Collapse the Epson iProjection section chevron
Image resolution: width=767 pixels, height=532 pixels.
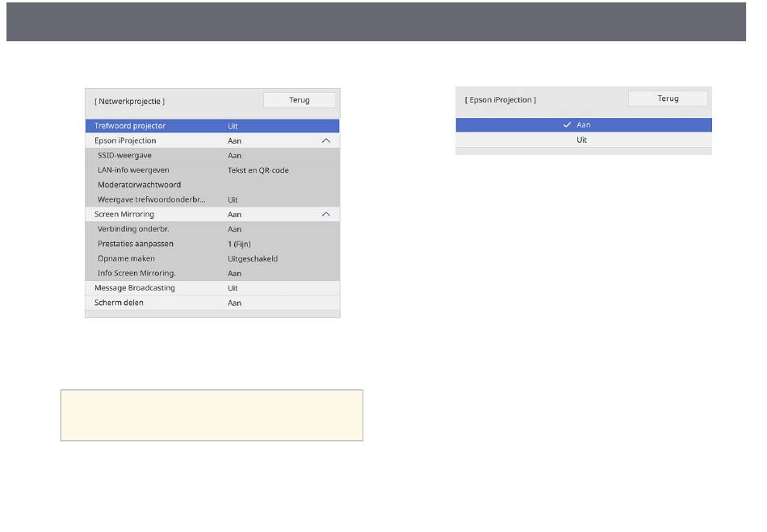tap(325, 140)
